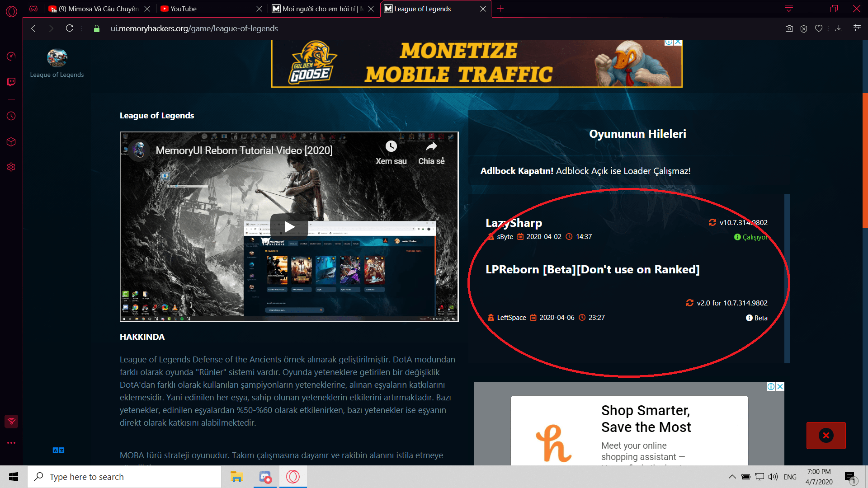The height and width of the screenshot is (488, 868).
Task: Open the Opera menu logo
Action: point(12,11)
